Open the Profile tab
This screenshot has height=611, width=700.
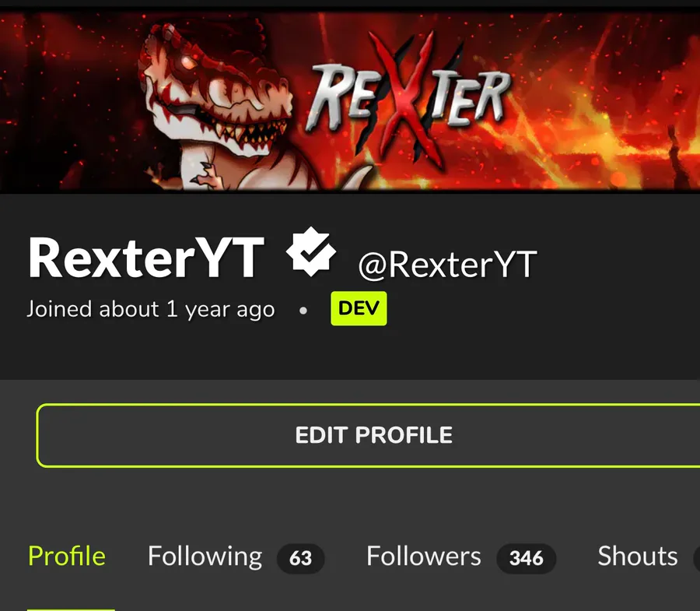67,557
